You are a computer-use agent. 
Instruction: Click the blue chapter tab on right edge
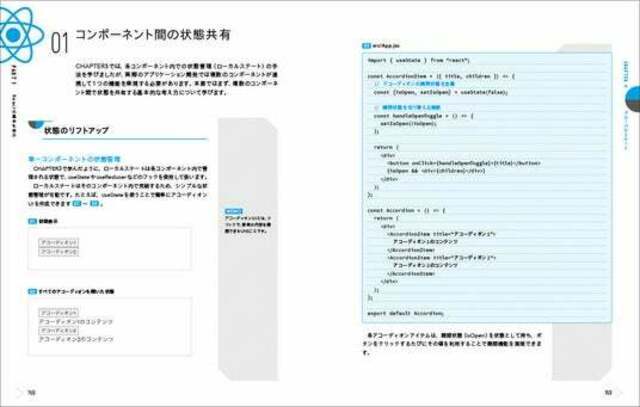point(633,98)
